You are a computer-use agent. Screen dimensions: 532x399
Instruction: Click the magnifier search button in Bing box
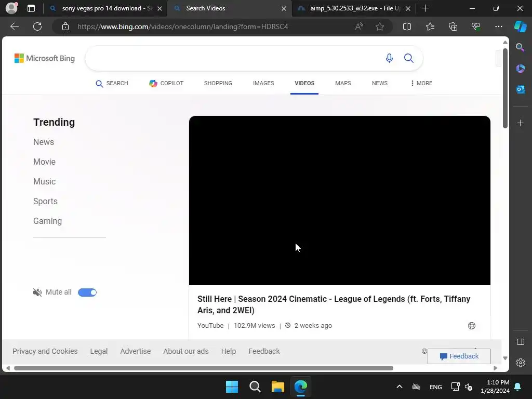409,58
